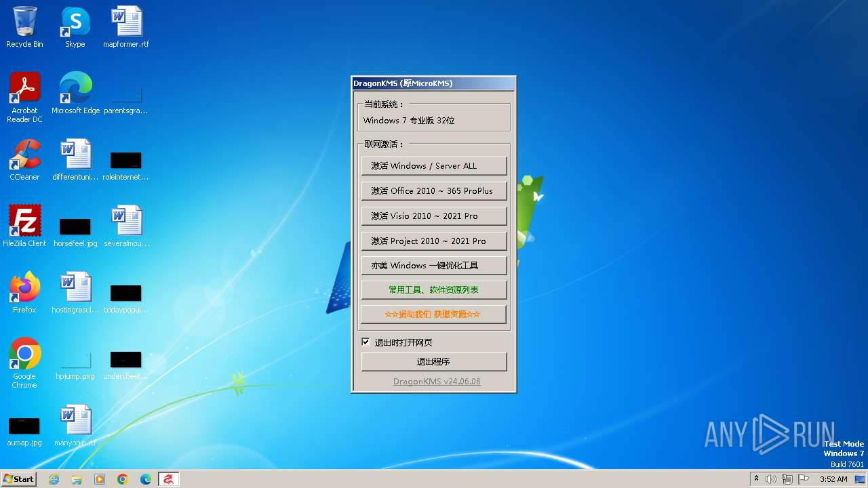Select the severalmou... document icon
This screenshot has width=868, height=488.
tap(126, 226)
